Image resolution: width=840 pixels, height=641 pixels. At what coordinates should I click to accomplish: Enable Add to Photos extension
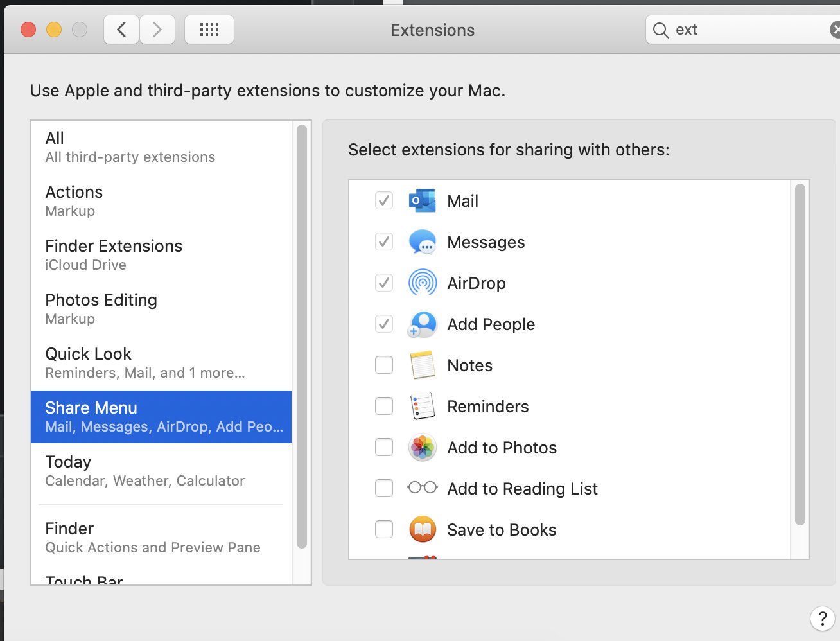coord(384,448)
